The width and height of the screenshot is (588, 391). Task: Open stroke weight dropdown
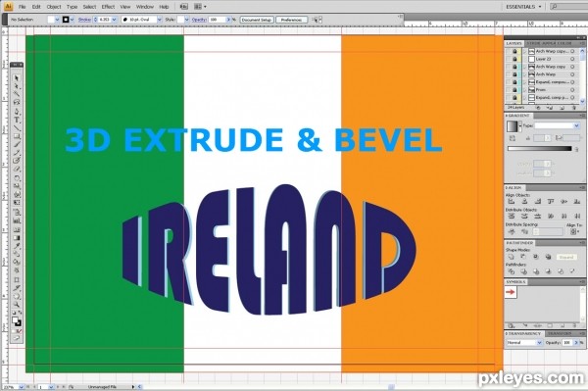pyautogui.click(x=115, y=20)
